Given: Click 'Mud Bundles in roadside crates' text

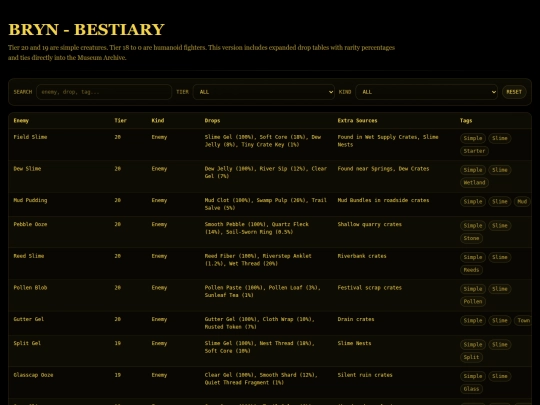Looking at the screenshot, I should point(383,200).
